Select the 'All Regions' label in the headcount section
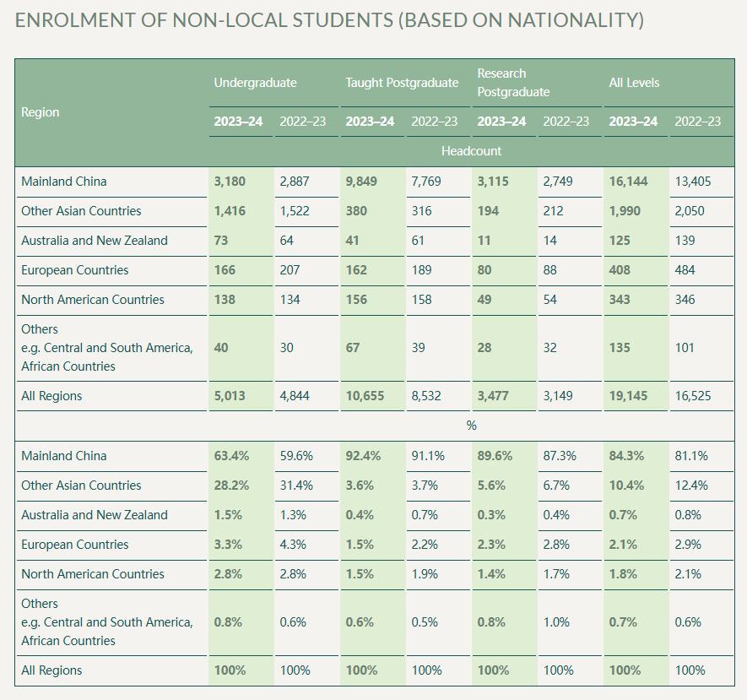747x700 pixels. (x=51, y=396)
